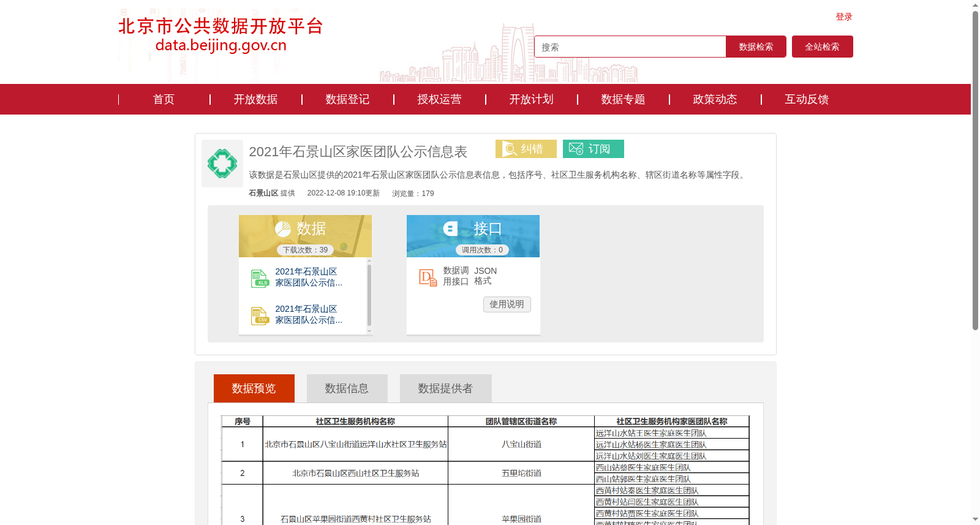
Task: Open the 数据专题 navigation item
Action: tap(623, 99)
